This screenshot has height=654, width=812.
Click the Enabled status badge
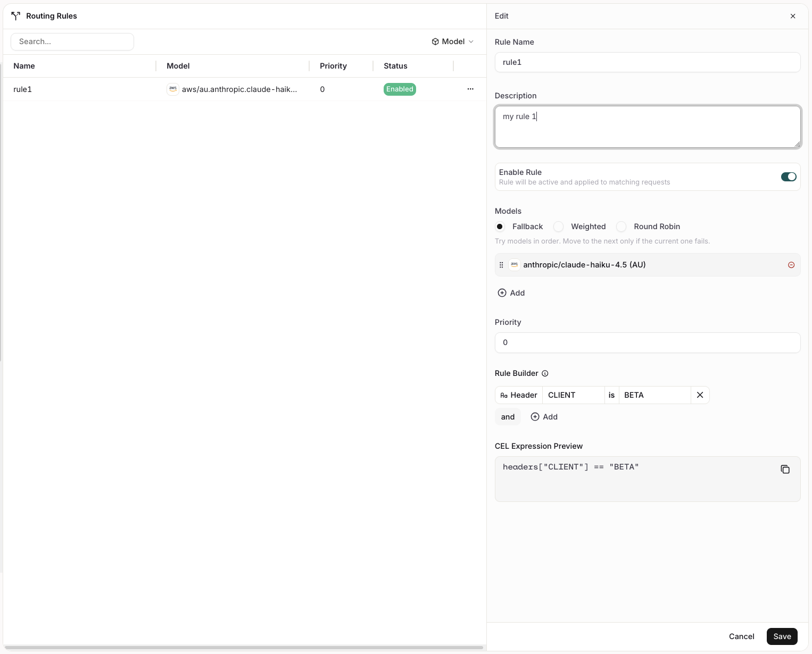point(400,89)
